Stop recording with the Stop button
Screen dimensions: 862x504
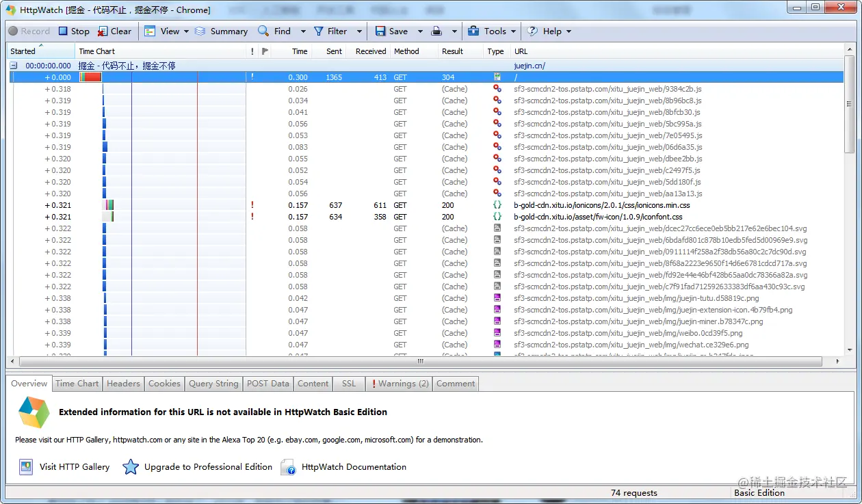74,31
